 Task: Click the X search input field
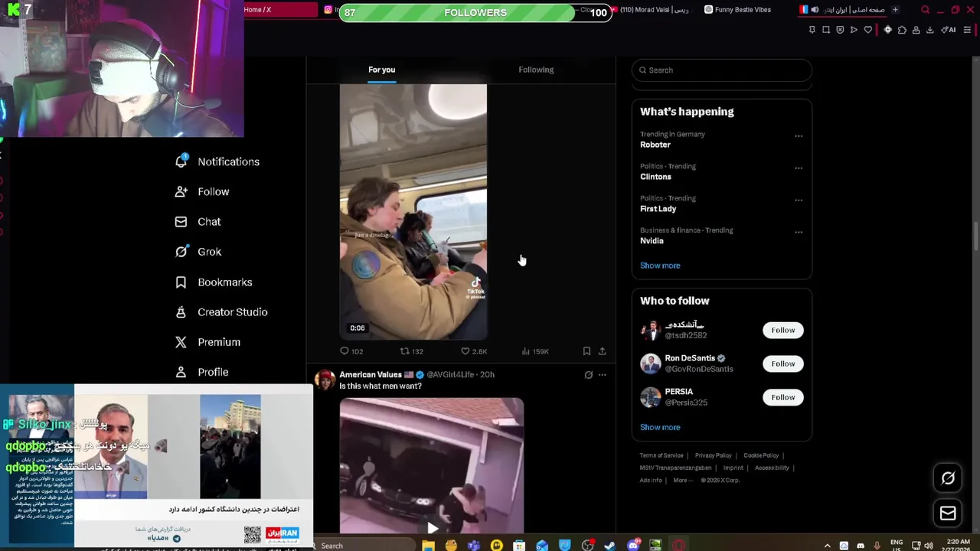point(722,70)
